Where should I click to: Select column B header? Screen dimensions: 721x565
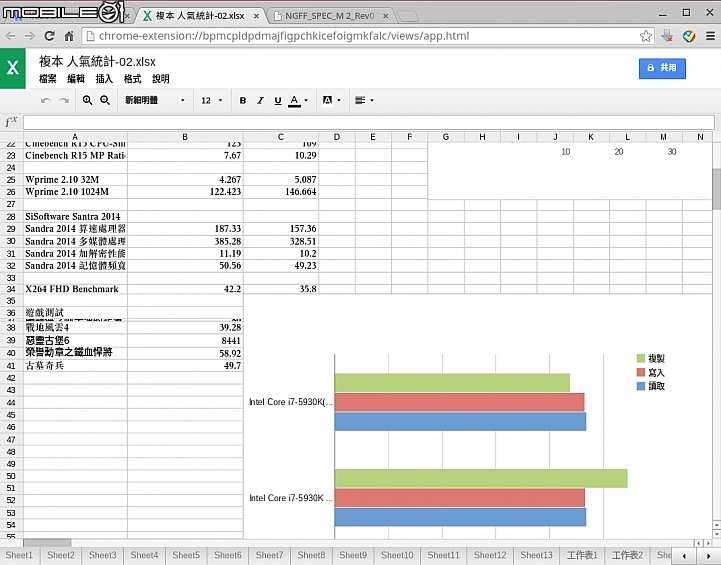[185, 137]
